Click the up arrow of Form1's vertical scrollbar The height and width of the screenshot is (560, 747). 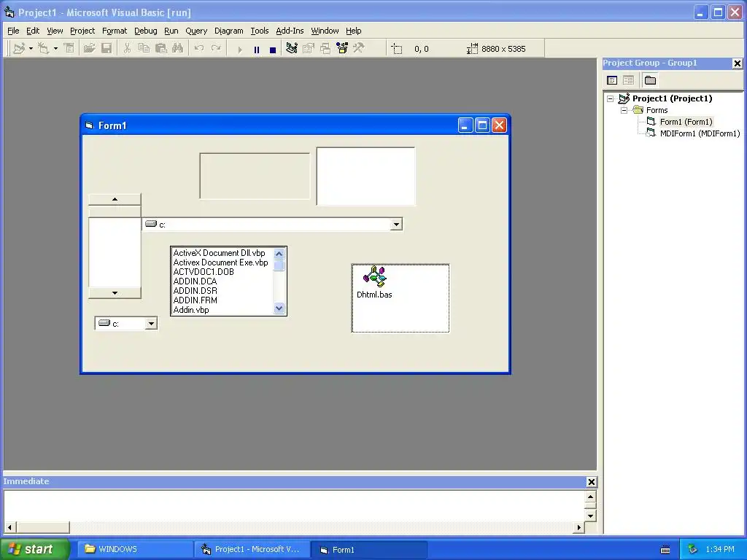coord(115,199)
